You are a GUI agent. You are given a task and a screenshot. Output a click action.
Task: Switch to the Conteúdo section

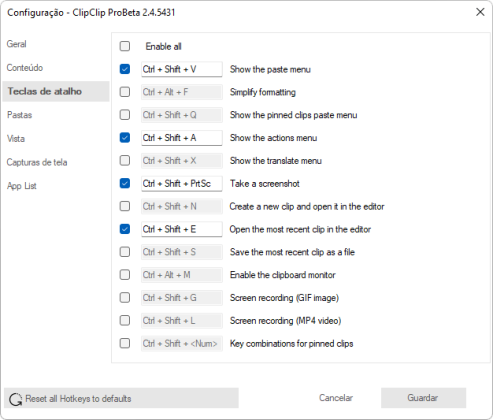tap(25, 68)
